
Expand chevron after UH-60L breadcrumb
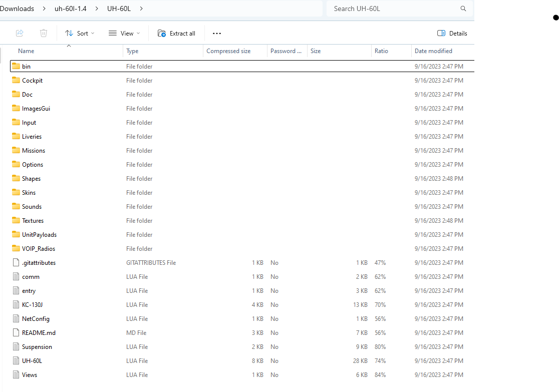point(141,9)
